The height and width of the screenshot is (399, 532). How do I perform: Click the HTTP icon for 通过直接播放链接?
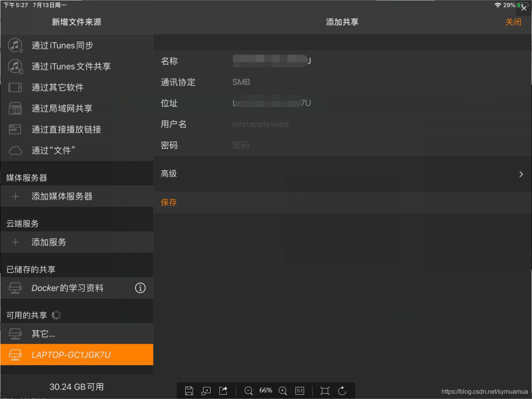[x=15, y=129]
